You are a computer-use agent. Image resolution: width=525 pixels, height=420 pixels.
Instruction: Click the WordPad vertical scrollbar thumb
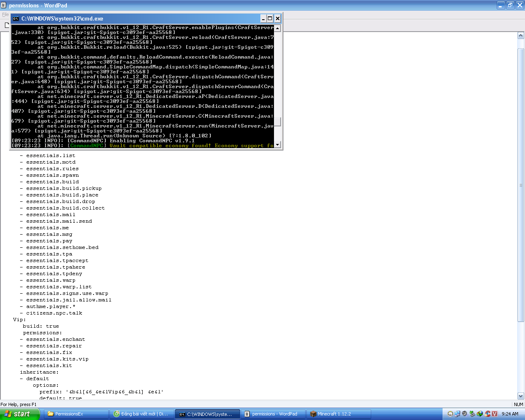click(521, 185)
